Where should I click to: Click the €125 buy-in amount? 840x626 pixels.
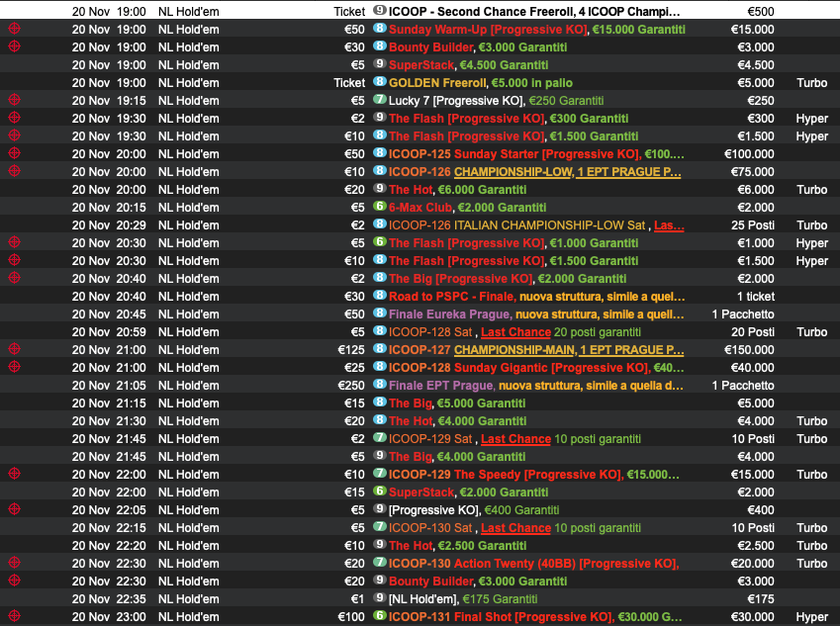(x=351, y=350)
